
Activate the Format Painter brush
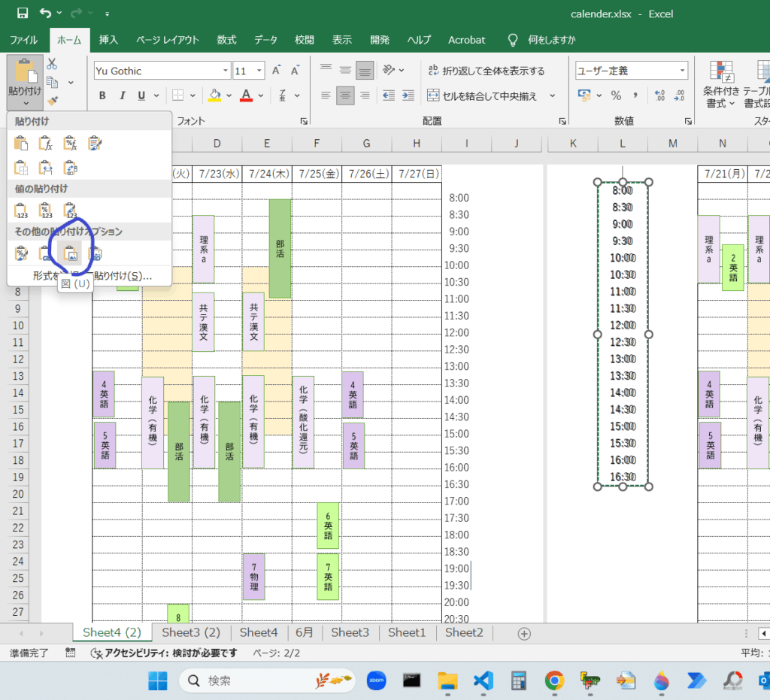(x=52, y=100)
